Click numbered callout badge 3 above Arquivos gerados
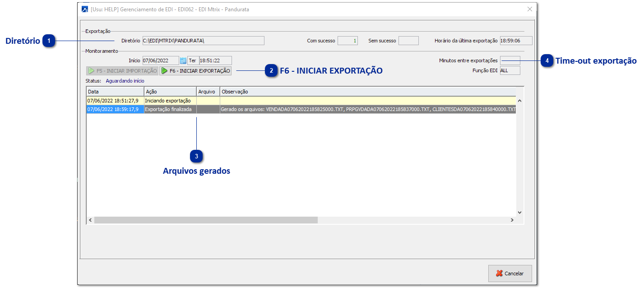Image resolution: width=644 pixels, height=292 pixels. click(x=196, y=156)
